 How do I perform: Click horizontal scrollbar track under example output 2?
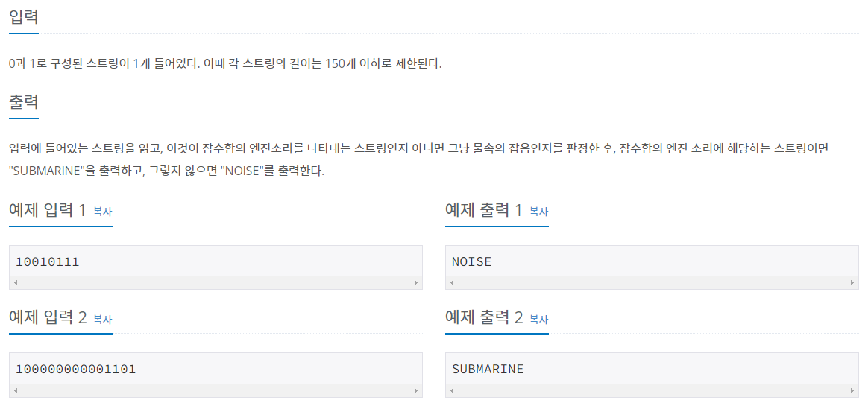tap(652, 390)
